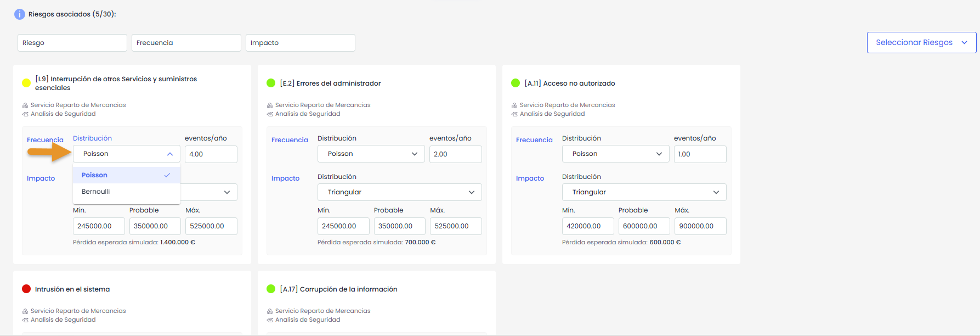The image size is (980, 336).
Task: Choose Poisson in the open distribution list
Action: [127, 175]
